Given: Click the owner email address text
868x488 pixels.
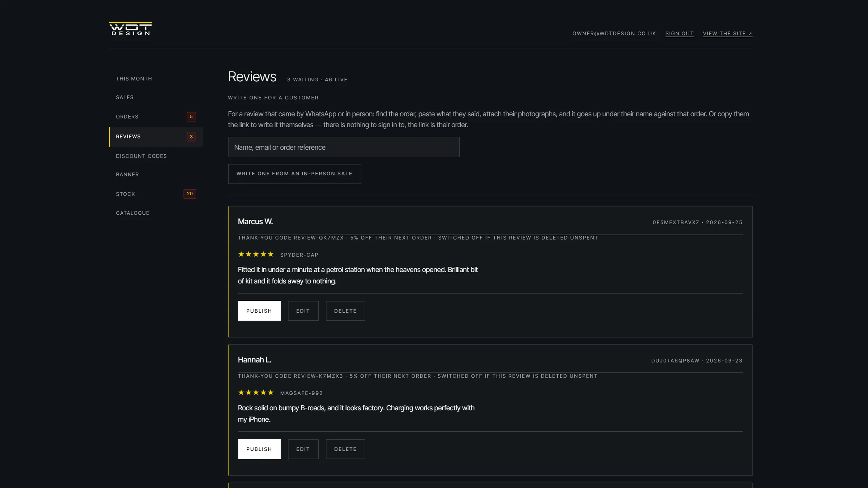Looking at the screenshot, I should tap(614, 34).
